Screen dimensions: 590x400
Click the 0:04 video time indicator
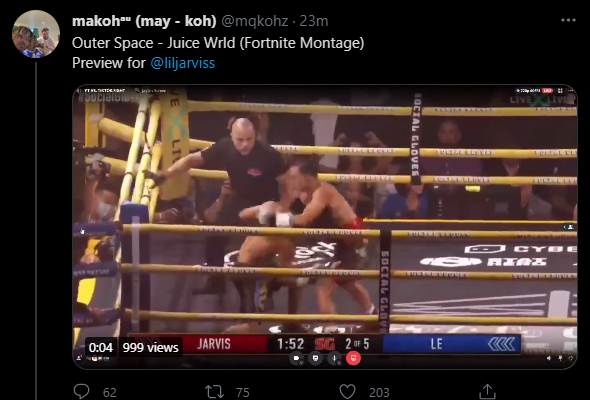click(x=100, y=347)
